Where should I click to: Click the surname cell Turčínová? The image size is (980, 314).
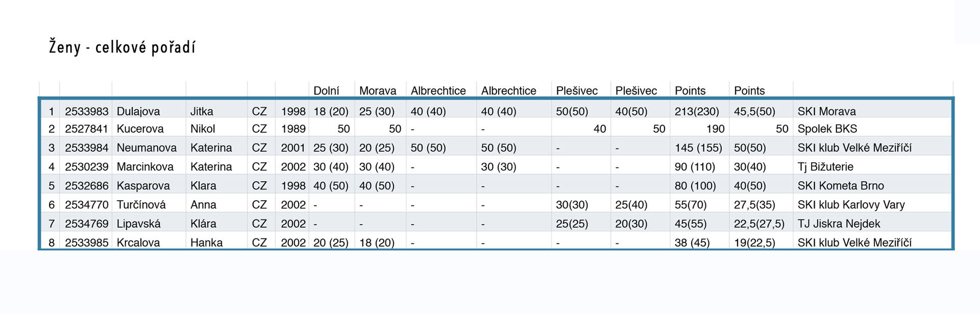[141, 205]
